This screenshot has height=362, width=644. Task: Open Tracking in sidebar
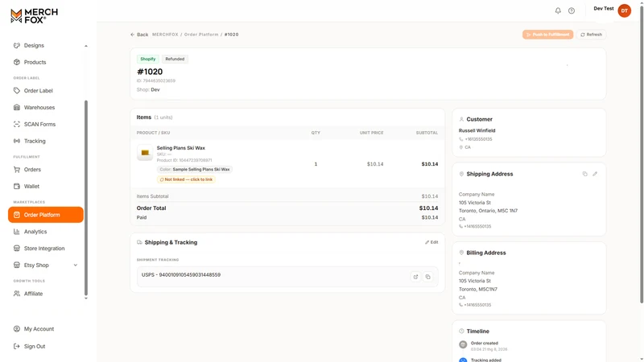[x=35, y=142]
